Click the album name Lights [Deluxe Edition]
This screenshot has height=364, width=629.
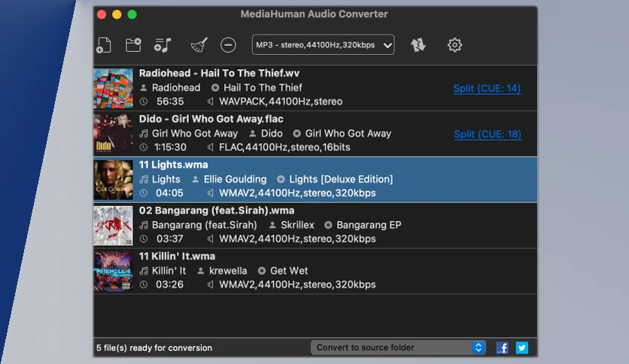[x=341, y=179]
